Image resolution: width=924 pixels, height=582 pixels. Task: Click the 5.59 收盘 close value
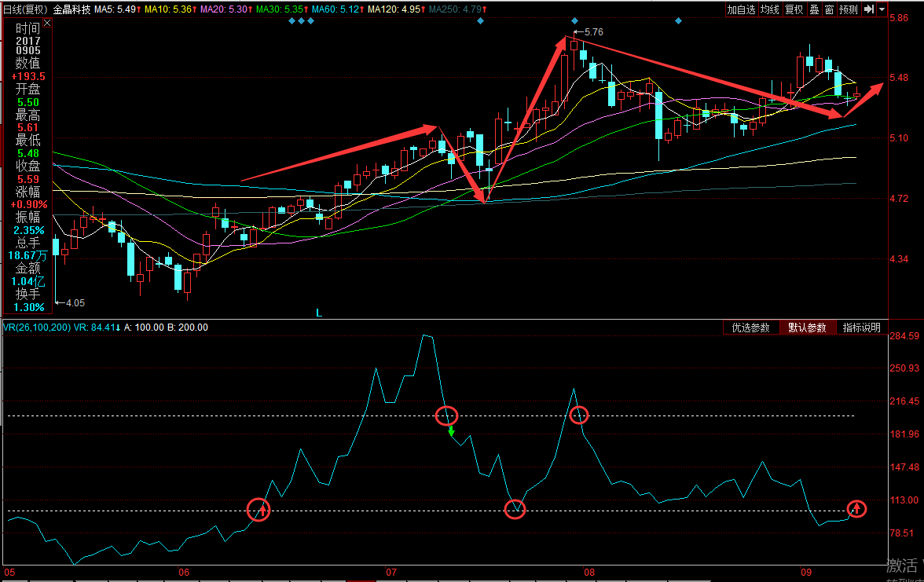[x=28, y=179]
